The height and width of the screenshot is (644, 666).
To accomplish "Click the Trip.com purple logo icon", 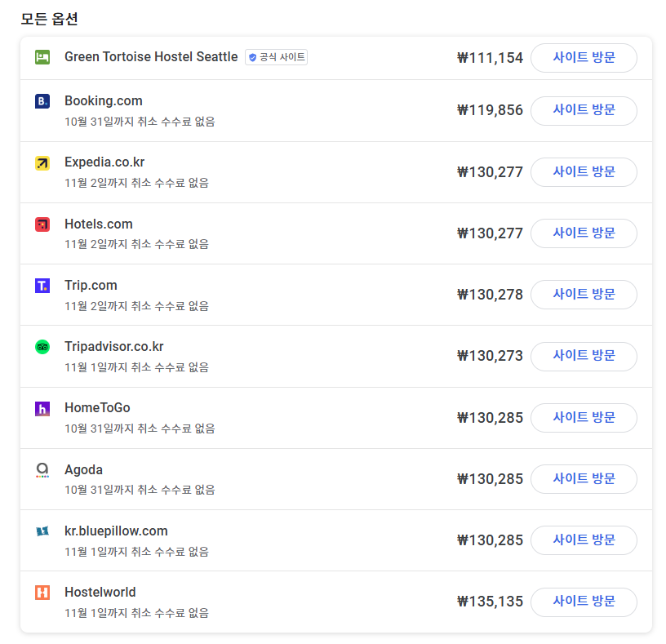I will (42, 286).
